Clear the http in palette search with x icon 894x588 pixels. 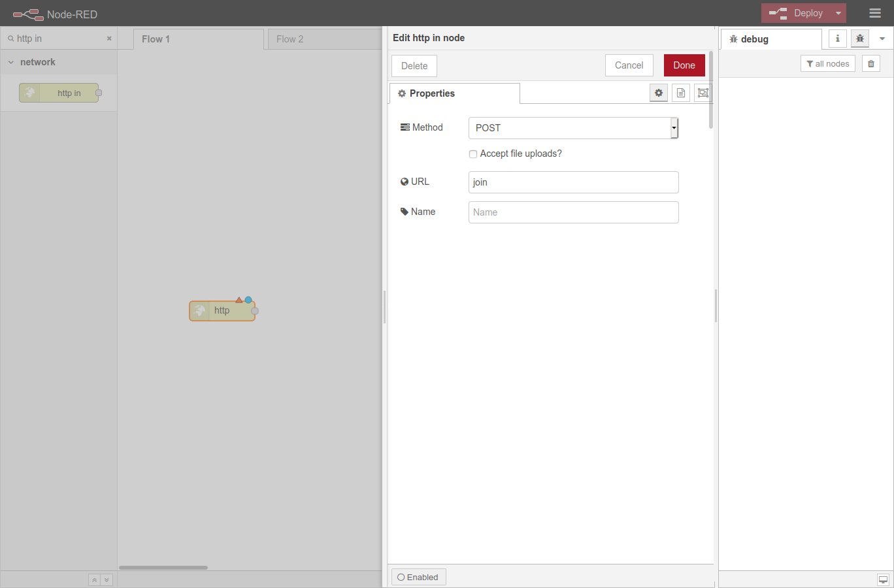108,39
